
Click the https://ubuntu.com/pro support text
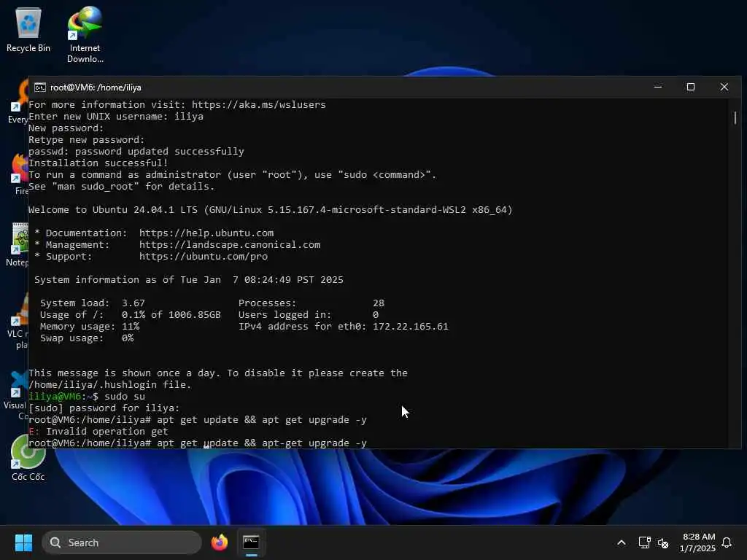[204, 256]
